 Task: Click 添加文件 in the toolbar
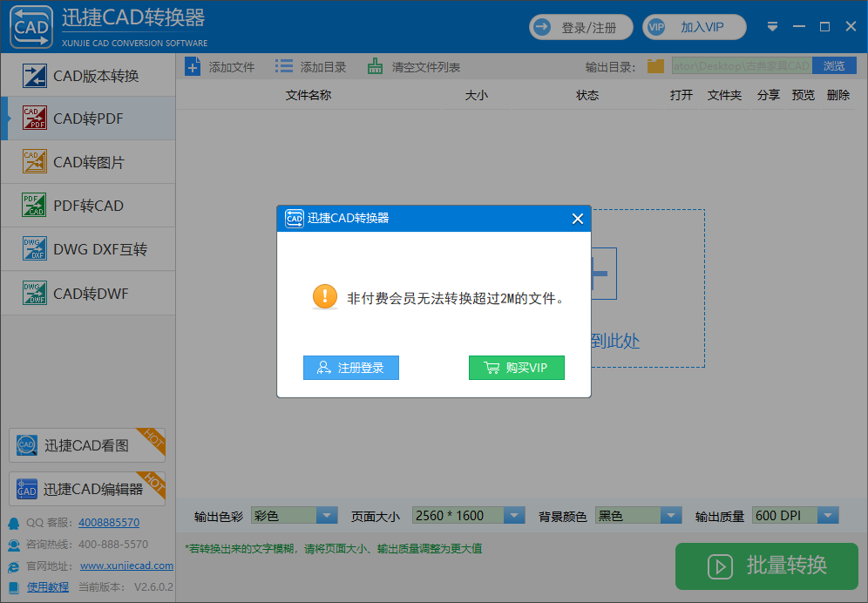220,67
